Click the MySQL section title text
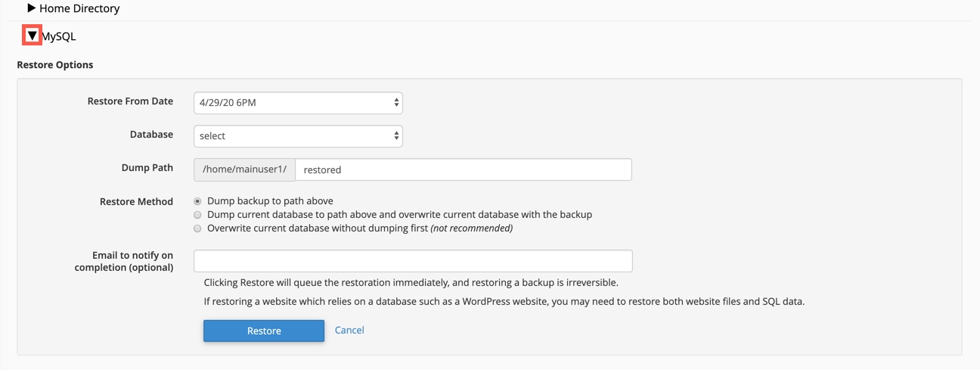Image resolution: width=980 pixels, height=370 pixels. coord(59,36)
